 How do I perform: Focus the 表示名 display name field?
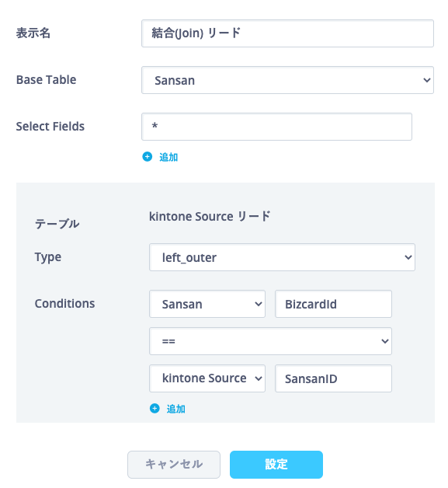287,33
